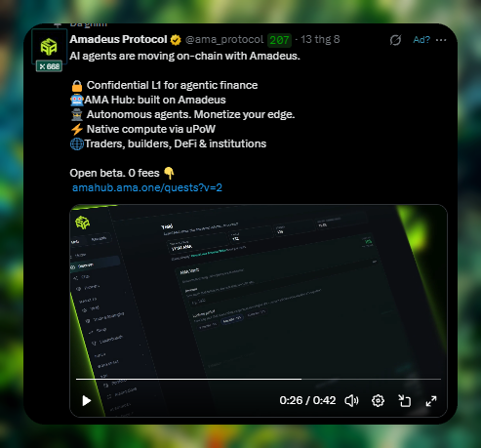Click the Ad? label
Viewport: 481px width, 448px height.
point(421,40)
